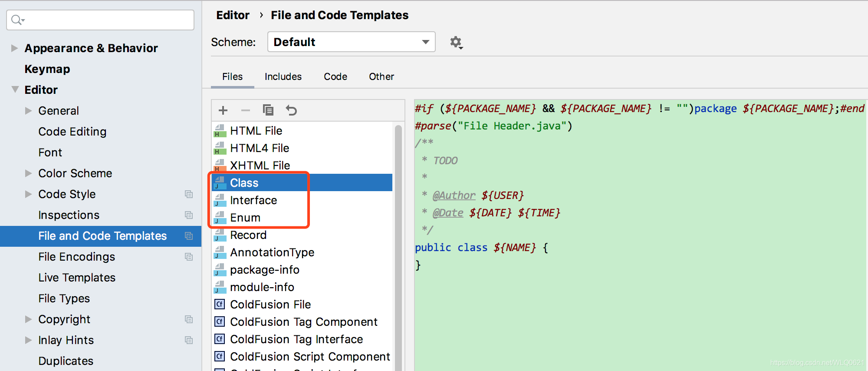Select the Record template text
Image resolution: width=868 pixels, height=371 pixels.
(248, 235)
